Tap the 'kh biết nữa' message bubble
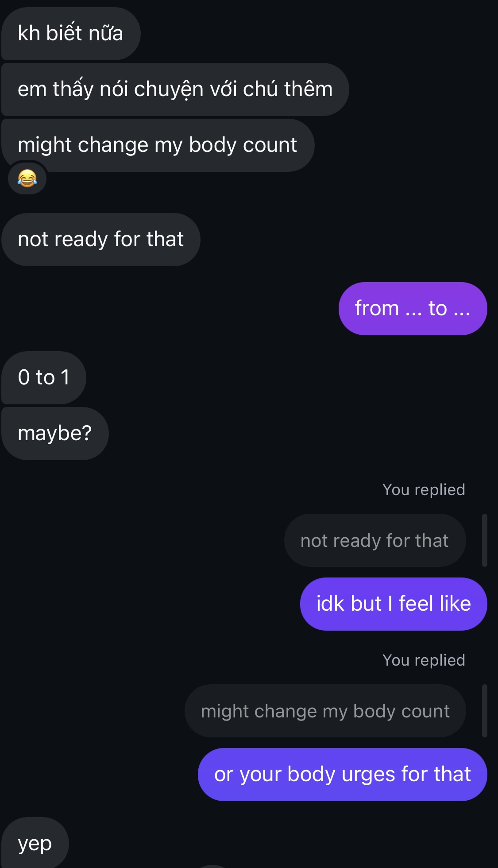 [71, 34]
